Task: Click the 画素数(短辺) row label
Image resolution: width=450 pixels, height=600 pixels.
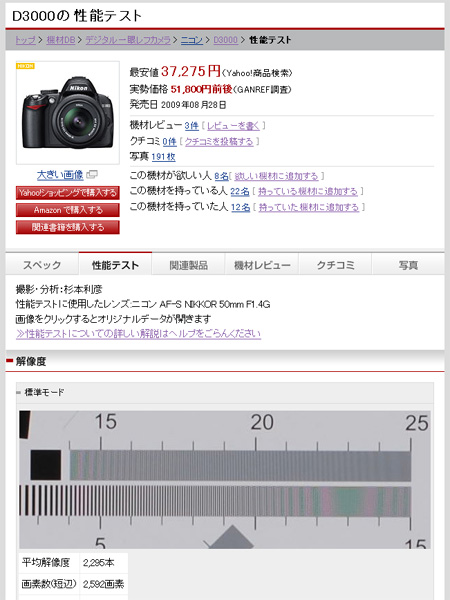Action: pyautogui.click(x=49, y=584)
